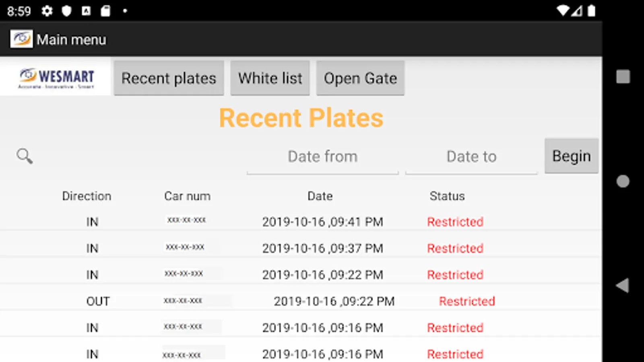Tap the Android recents square button
Screen dimensions: 644x362
point(623,76)
